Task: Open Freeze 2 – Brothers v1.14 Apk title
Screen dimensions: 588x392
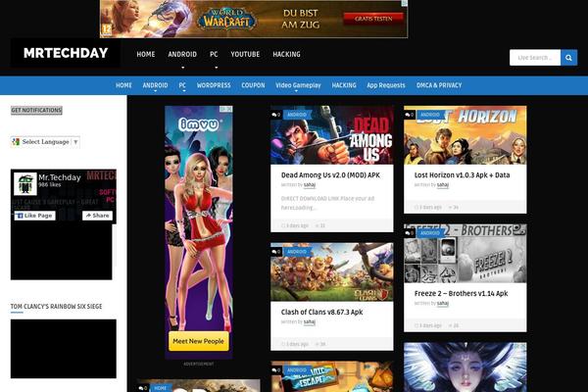Action: (461, 294)
